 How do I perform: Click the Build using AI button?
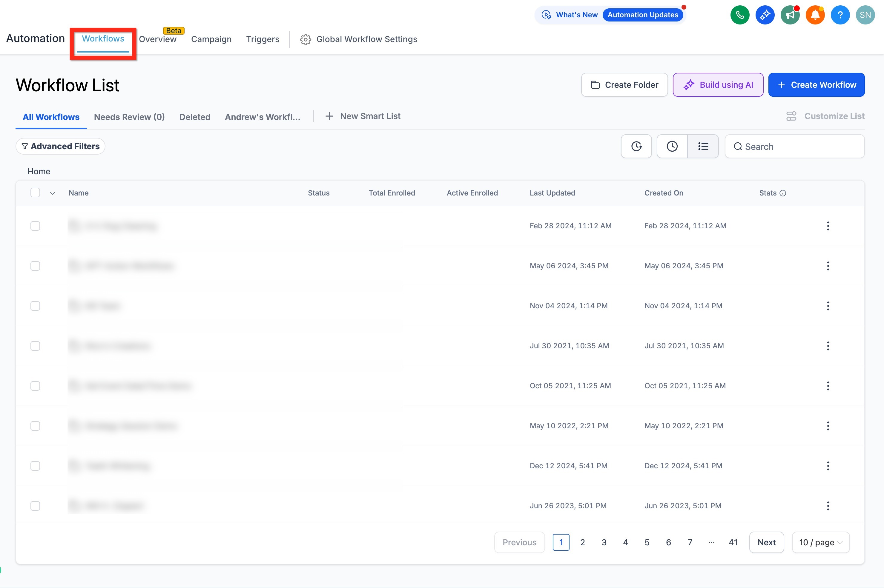(718, 85)
